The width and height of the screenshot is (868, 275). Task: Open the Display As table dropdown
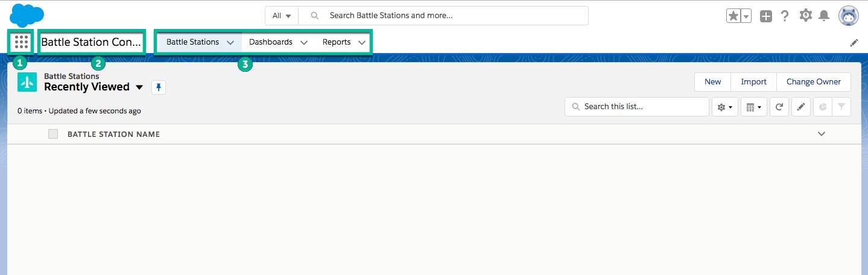(x=753, y=107)
